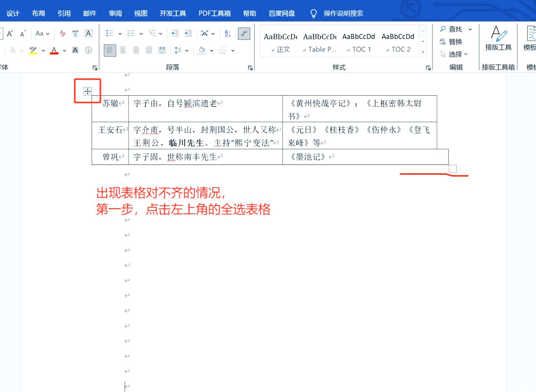Image resolution: width=536 pixels, height=392 pixels.
Task: Expand the numbering library dropdown arrow
Action: point(141,34)
